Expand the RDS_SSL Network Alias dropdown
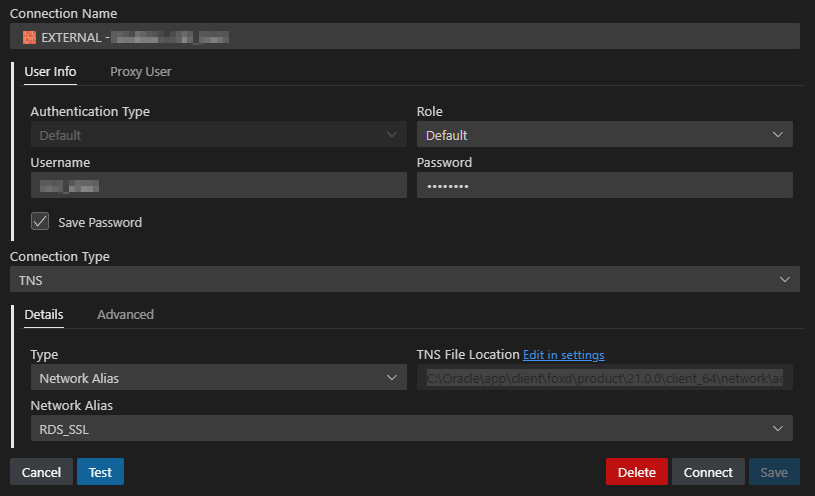 pyautogui.click(x=411, y=428)
